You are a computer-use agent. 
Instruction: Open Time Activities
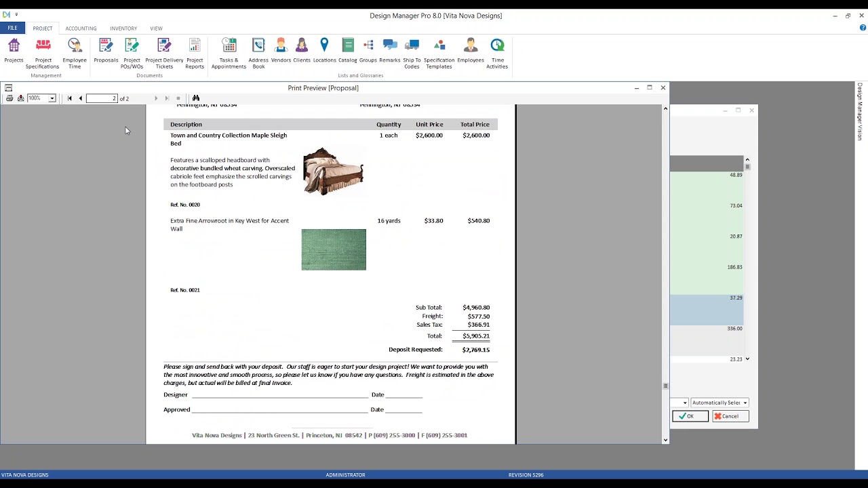pyautogui.click(x=497, y=54)
